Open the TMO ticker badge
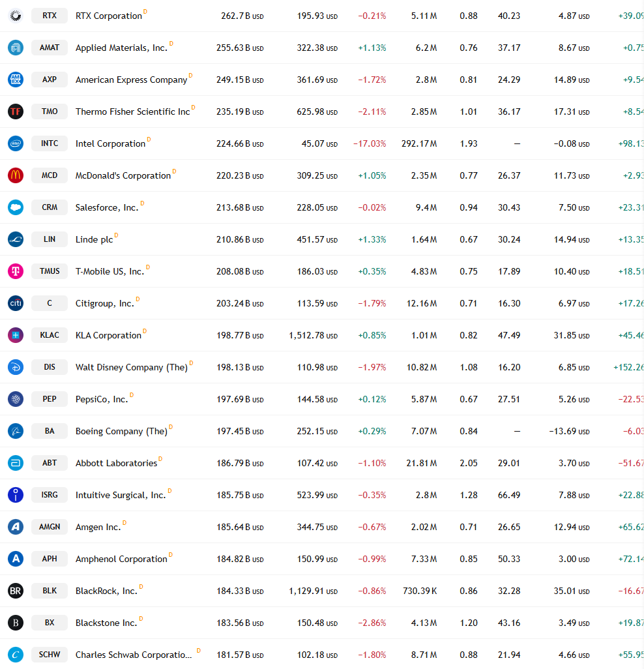The width and height of the screenshot is (644, 669). click(x=50, y=111)
